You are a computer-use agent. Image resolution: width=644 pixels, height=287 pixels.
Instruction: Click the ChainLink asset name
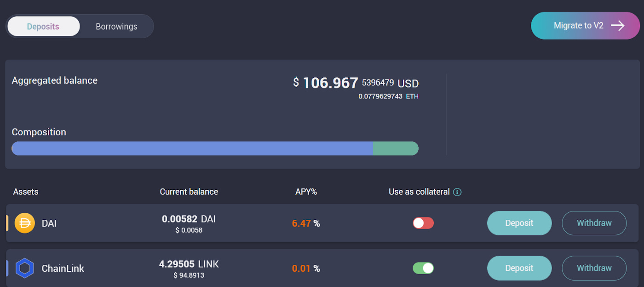[63, 268]
